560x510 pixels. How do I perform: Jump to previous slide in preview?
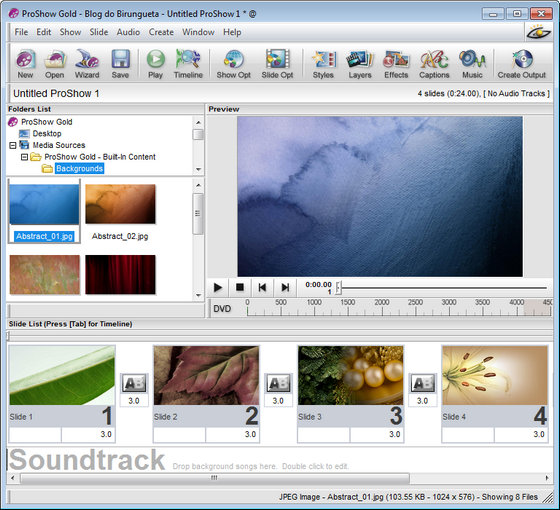point(262,288)
